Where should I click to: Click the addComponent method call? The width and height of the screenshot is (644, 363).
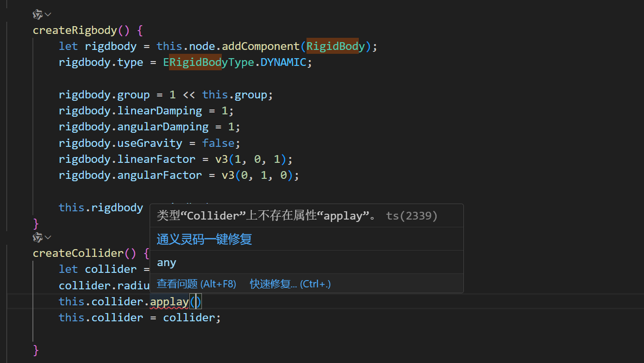point(261,47)
